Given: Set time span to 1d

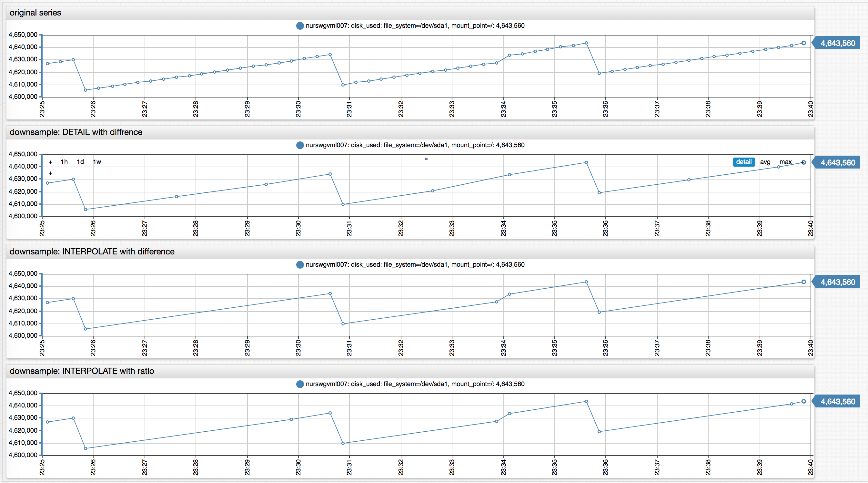Looking at the screenshot, I should point(80,162).
